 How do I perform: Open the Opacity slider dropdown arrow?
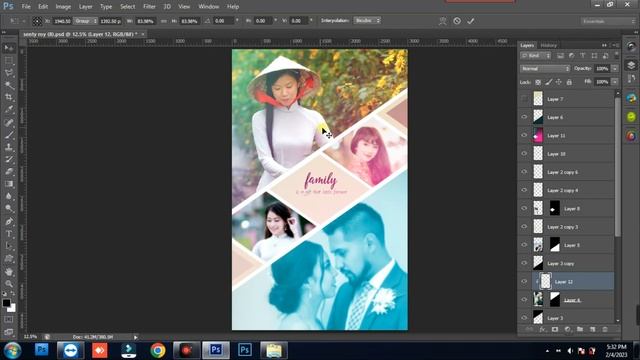615,69
